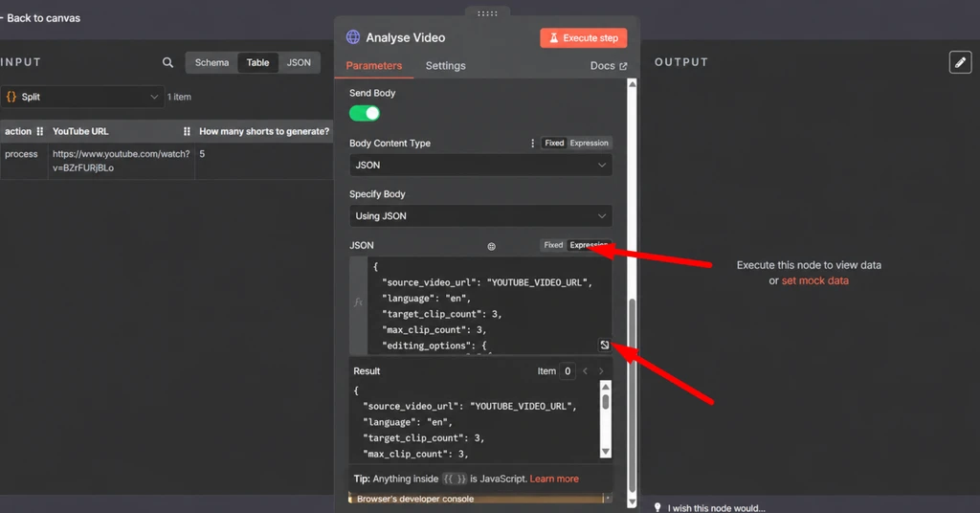980x513 pixels.
Task: Open Body Content Type options menu
Action: coord(532,144)
